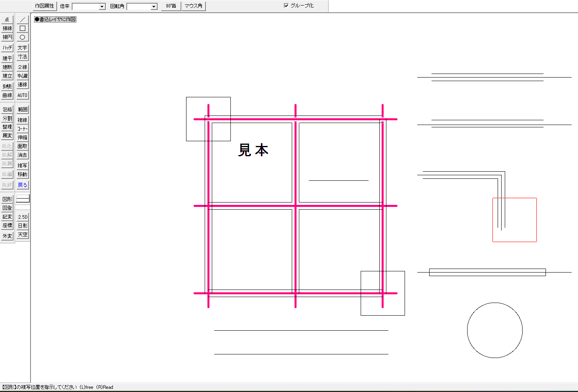Open the 倍率 scale dropdown
This screenshot has height=392, width=578.
102,6
